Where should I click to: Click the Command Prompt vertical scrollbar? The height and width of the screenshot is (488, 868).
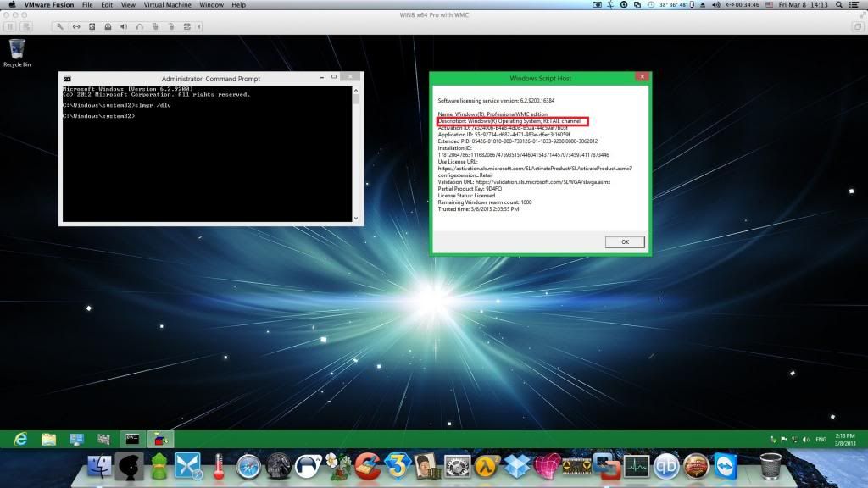point(357,152)
